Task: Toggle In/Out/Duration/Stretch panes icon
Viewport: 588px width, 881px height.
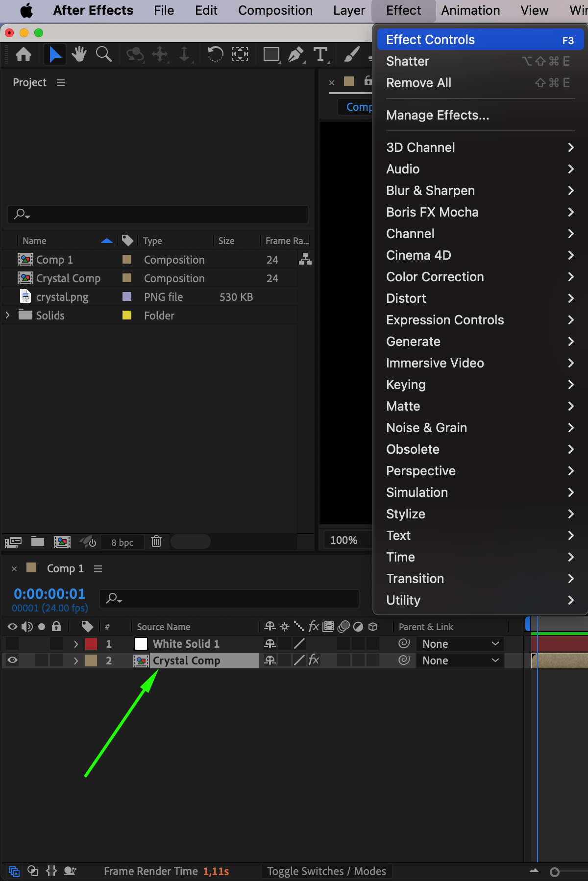Action: [x=51, y=871]
